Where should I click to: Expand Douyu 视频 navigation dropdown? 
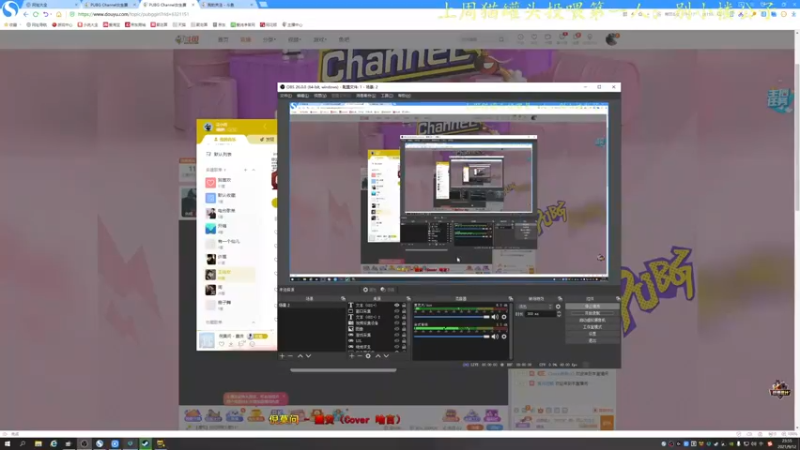click(294, 39)
